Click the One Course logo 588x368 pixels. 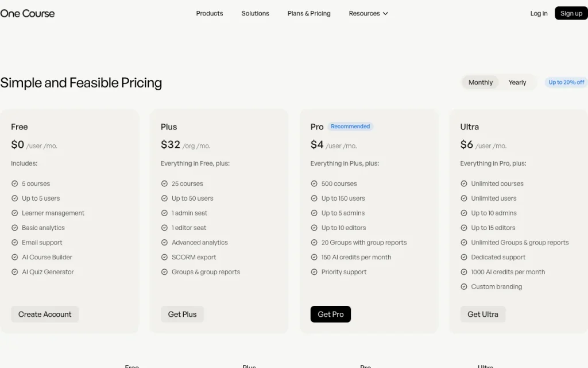pos(28,14)
